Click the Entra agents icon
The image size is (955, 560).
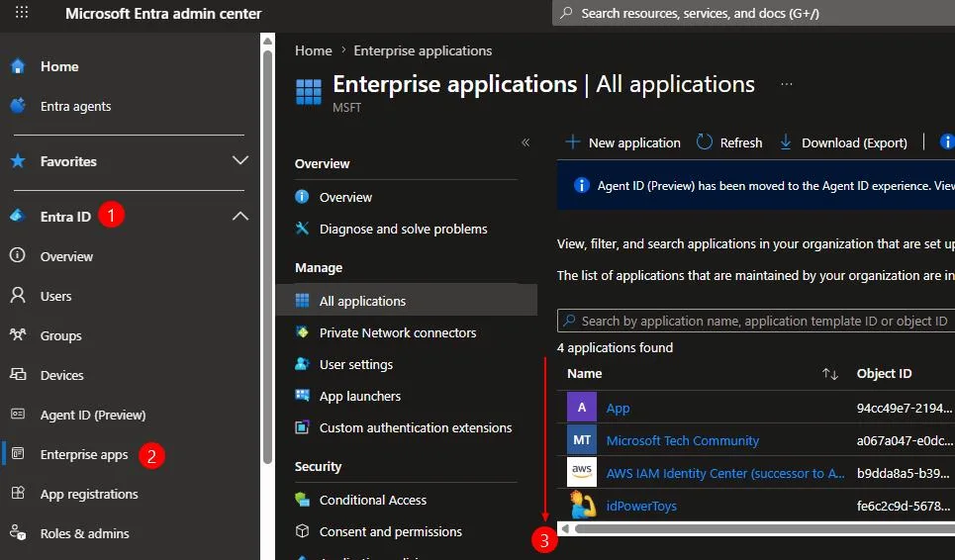18,105
